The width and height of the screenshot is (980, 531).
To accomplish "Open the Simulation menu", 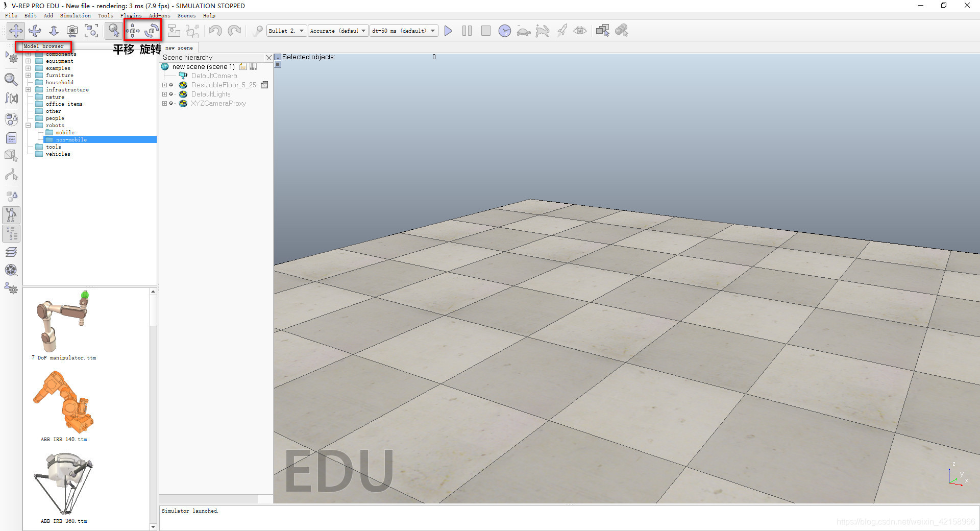I will [76, 16].
